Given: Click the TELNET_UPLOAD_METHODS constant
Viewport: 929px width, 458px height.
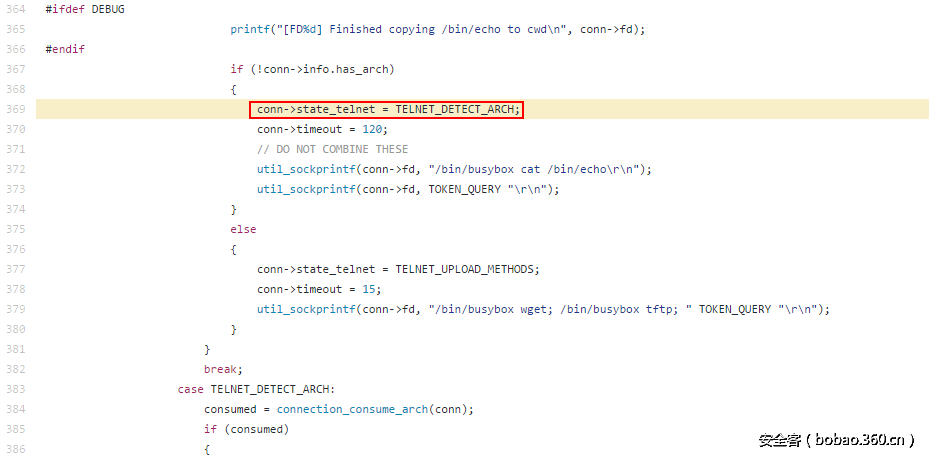Looking at the screenshot, I should (467, 269).
